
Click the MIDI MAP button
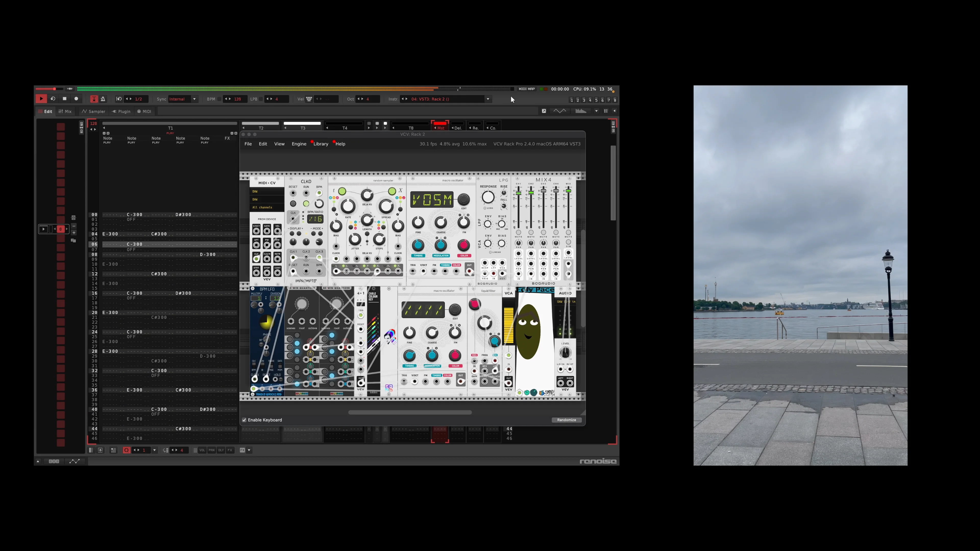526,89
